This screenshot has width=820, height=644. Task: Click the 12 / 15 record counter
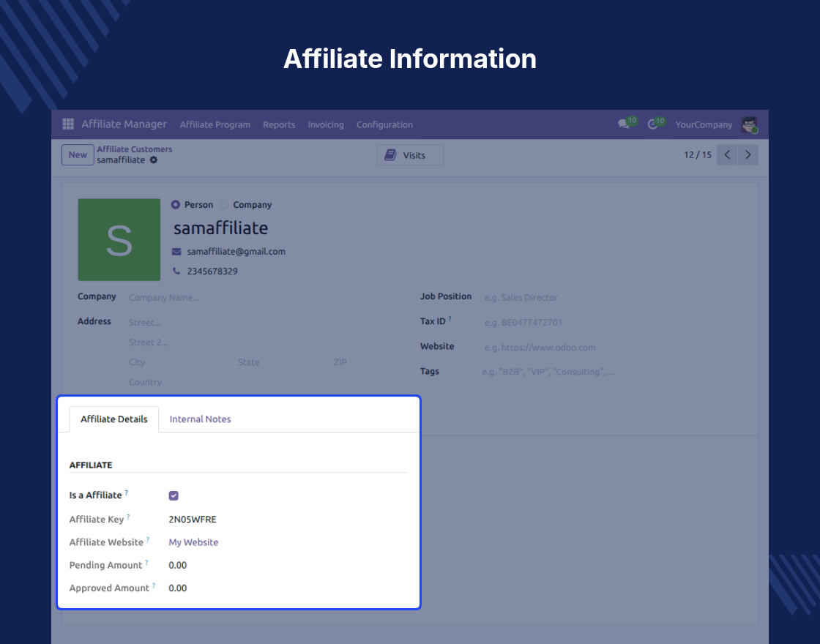coord(698,154)
